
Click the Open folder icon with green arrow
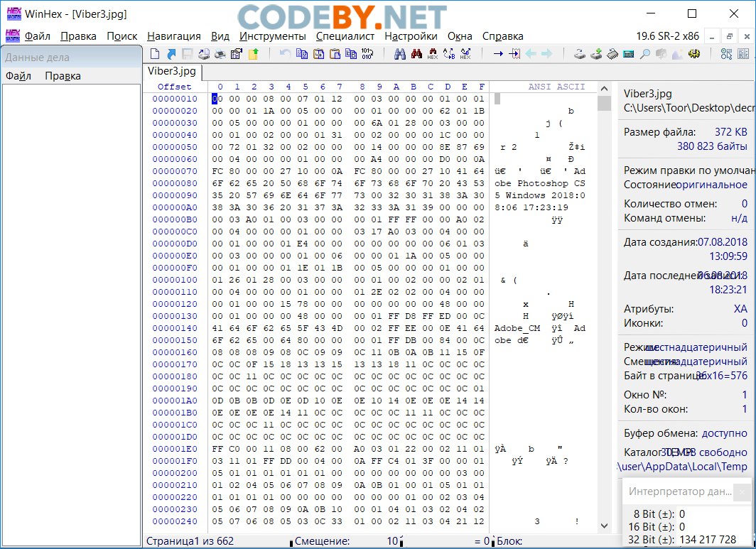pos(253,53)
